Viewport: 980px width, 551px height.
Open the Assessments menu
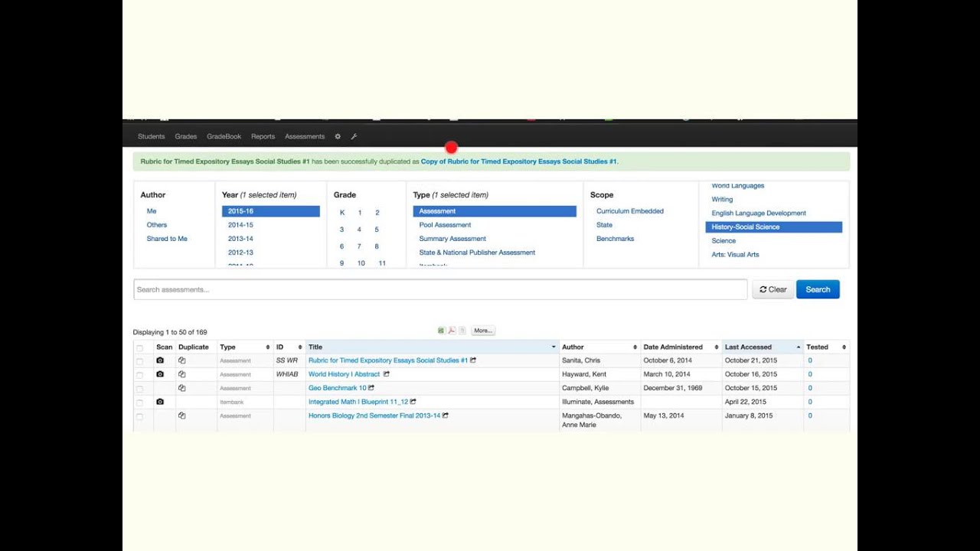305,136
